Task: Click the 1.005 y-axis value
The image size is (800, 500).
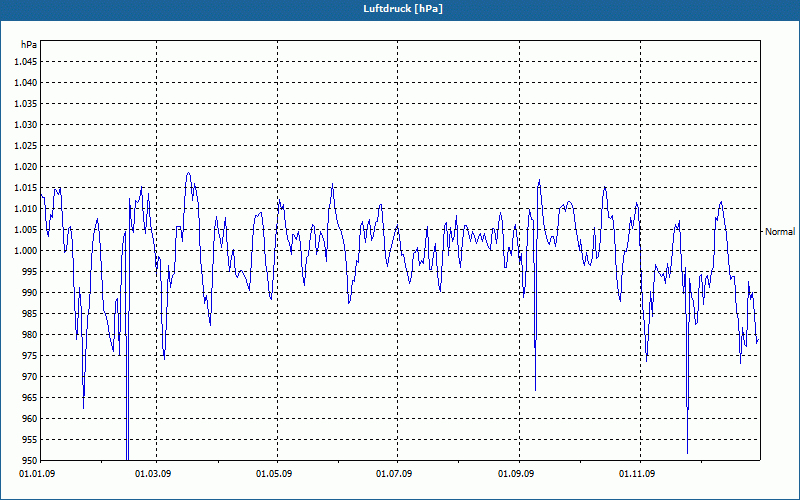Action: point(26,230)
